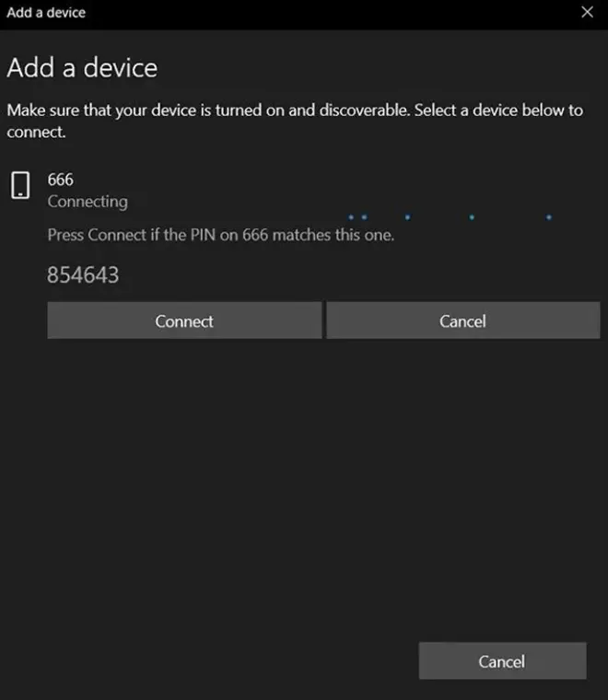This screenshot has width=608, height=700.
Task: Click '666' within the PIN prompt sentence
Action: coord(255,235)
